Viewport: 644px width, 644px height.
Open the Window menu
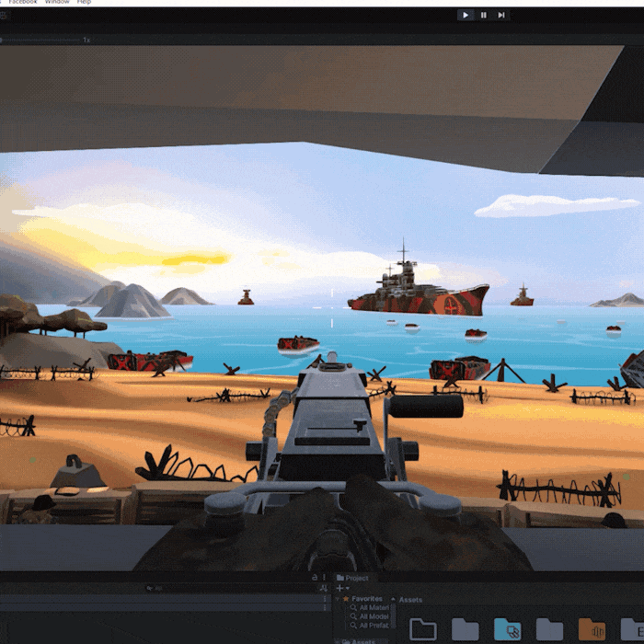coord(57,2)
